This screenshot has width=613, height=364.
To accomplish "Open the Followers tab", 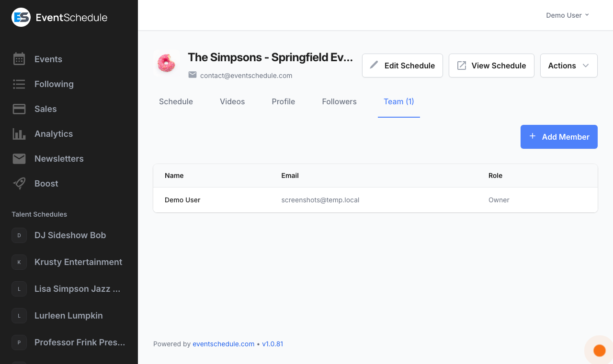I will (339, 101).
